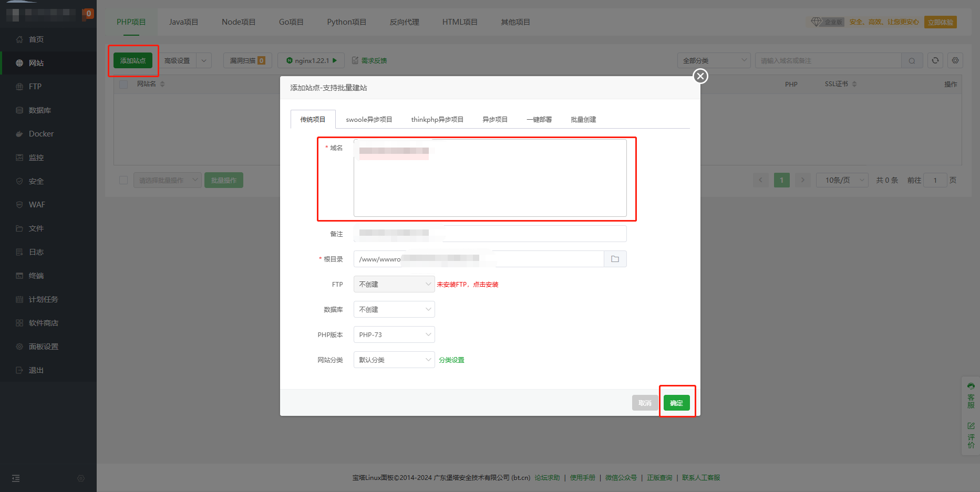Collapse sidebar using bottom-left menu icon
Screen dimensions: 980x492
(16, 478)
